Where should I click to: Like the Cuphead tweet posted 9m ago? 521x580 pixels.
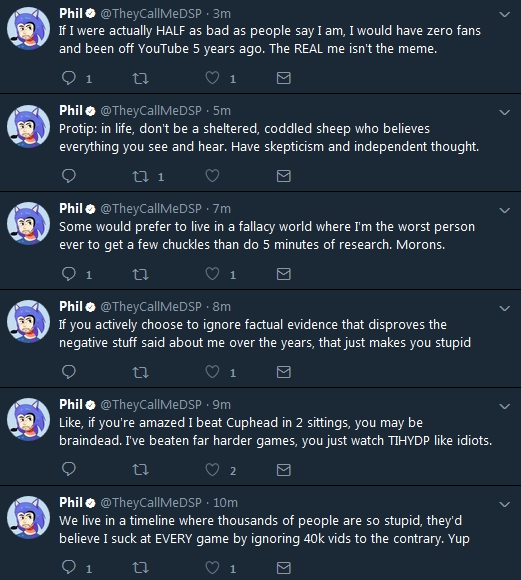click(x=212, y=470)
